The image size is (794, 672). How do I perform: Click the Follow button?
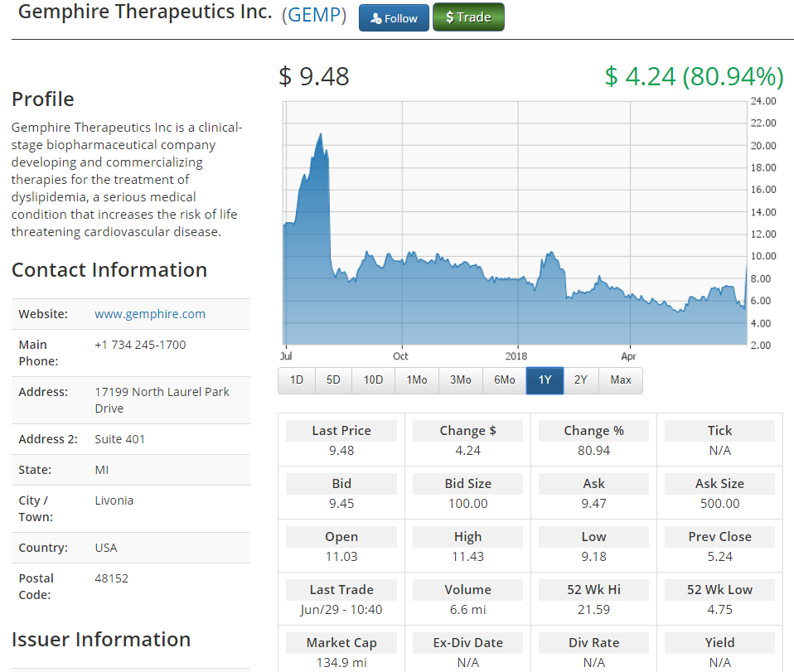pyautogui.click(x=394, y=17)
